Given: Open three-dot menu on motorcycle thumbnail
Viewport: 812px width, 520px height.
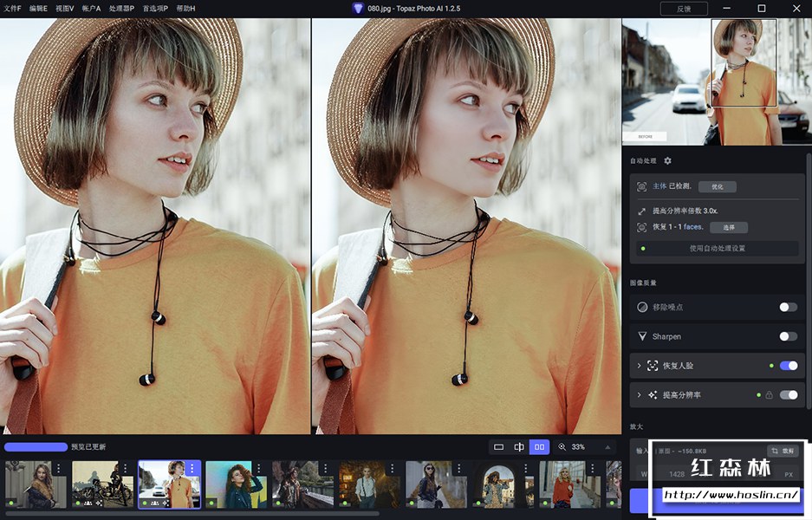Looking at the screenshot, I should [x=127, y=469].
